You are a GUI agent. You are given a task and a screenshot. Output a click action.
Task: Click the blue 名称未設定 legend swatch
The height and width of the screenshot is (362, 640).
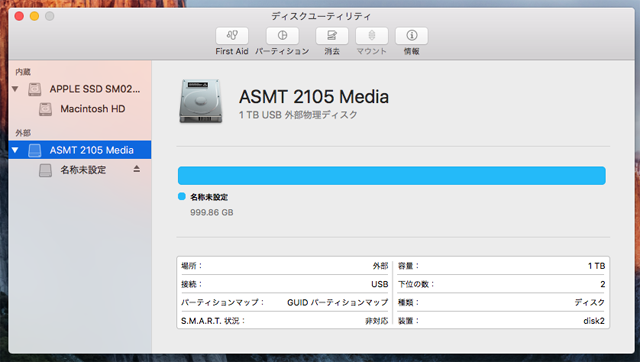(182, 196)
